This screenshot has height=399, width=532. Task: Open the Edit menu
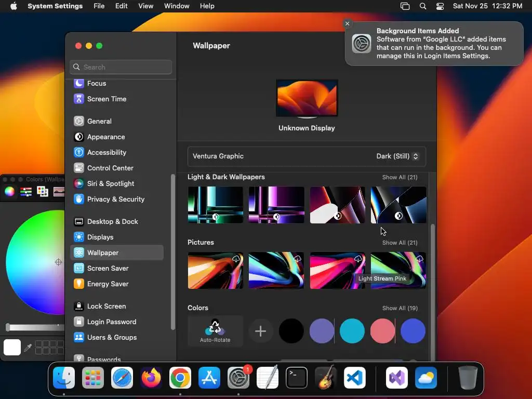tap(121, 6)
